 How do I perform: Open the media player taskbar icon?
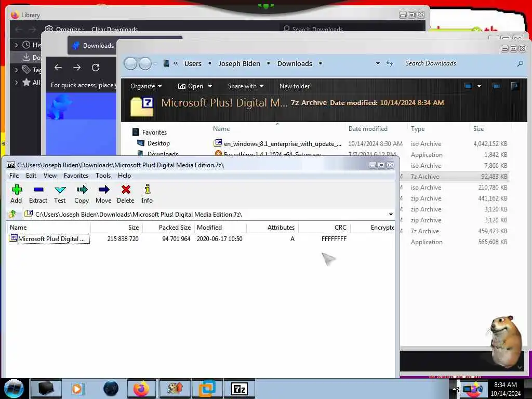point(77,389)
